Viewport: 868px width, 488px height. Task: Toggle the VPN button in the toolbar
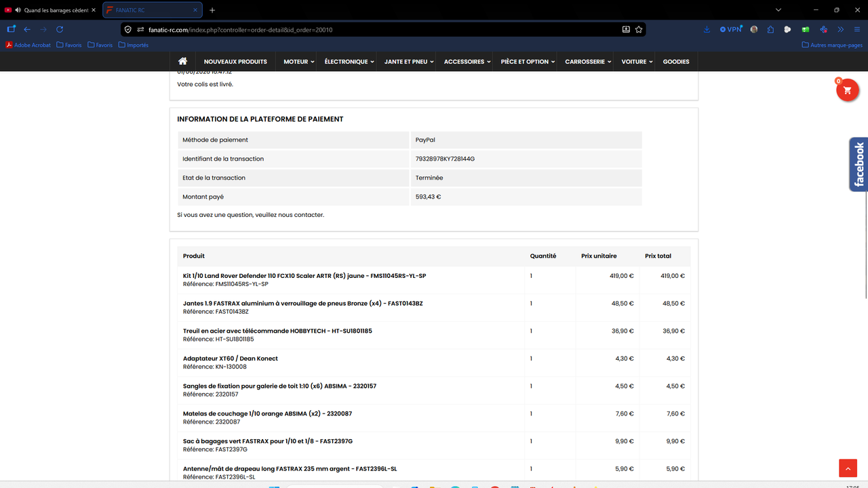(x=731, y=29)
